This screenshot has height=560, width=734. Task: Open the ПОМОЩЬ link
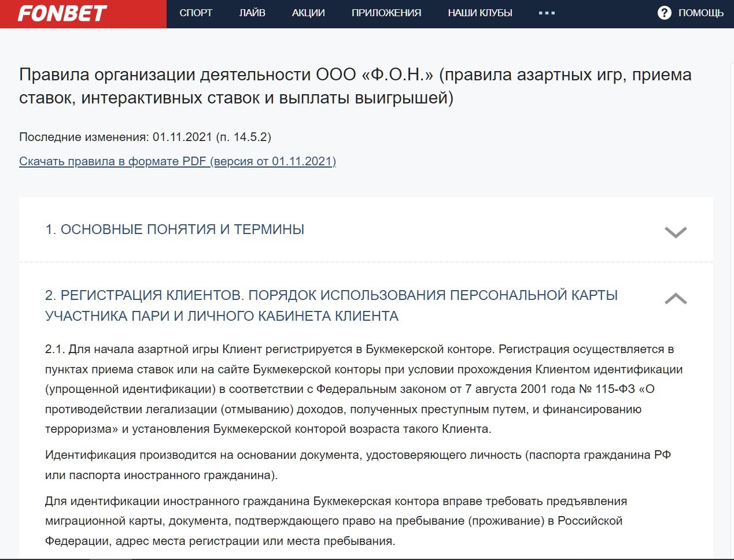pyautogui.click(x=701, y=13)
